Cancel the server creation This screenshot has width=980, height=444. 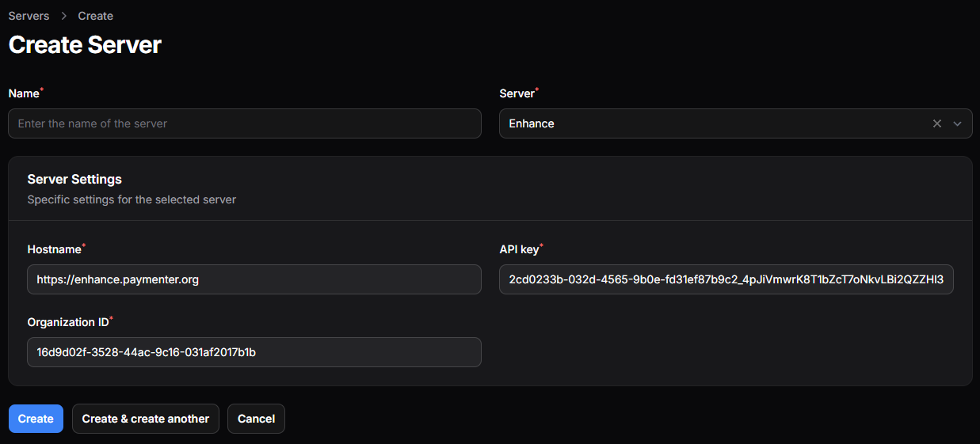click(256, 419)
